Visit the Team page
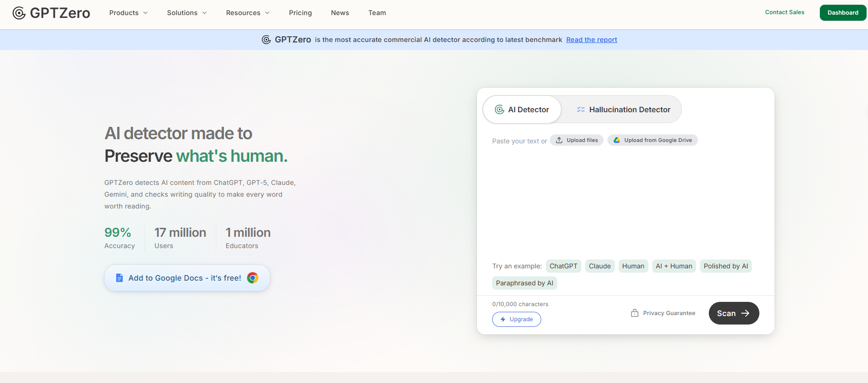Image resolution: width=868 pixels, height=383 pixels. coord(377,13)
